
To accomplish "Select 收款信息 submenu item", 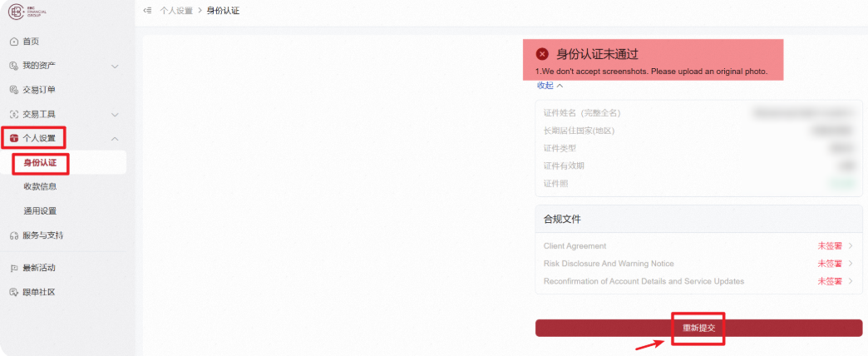I will click(x=40, y=186).
